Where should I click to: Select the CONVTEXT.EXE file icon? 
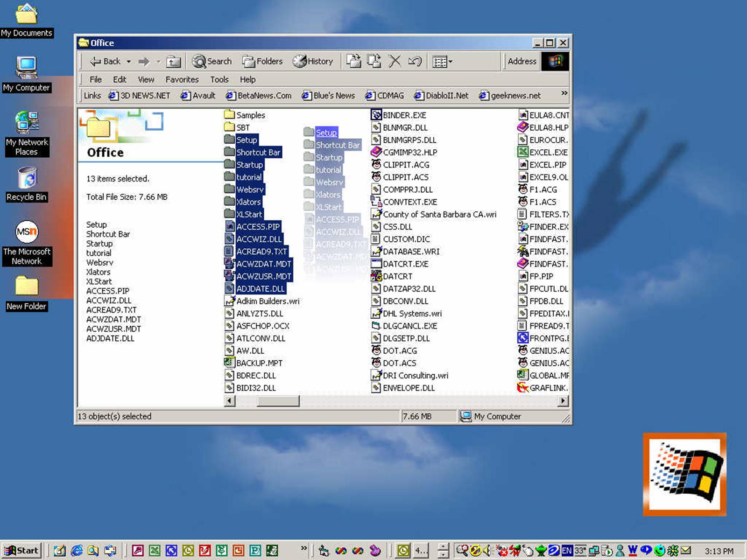click(x=376, y=202)
